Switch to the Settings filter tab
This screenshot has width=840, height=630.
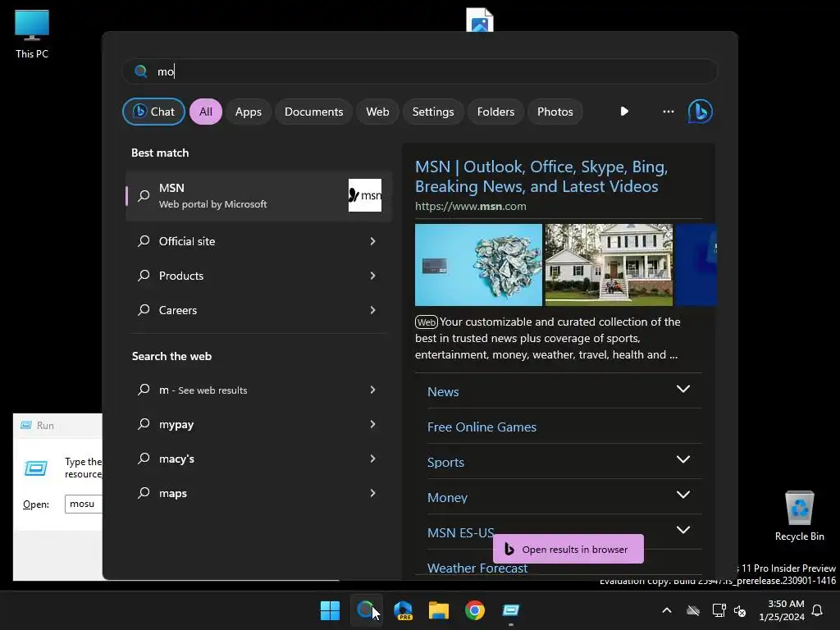[433, 112]
